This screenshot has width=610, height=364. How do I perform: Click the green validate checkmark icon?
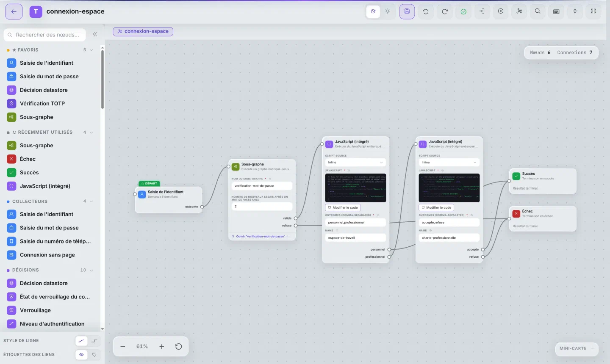pyautogui.click(x=463, y=11)
